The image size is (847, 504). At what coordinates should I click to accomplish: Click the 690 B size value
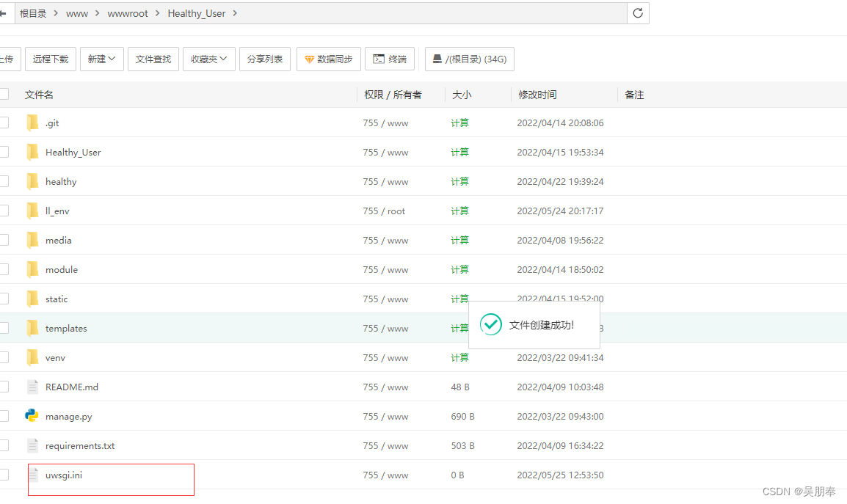(463, 416)
